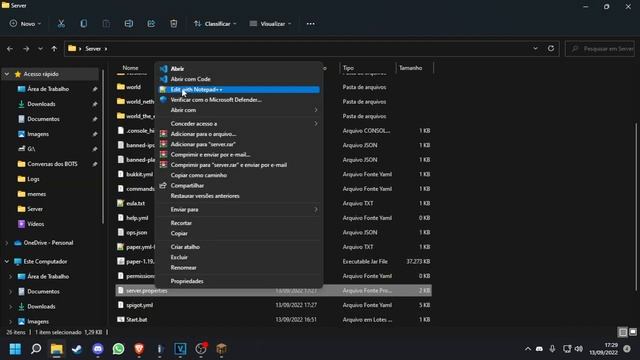Open the blue V app in taskbar
This screenshot has width=640, height=360.
[x=180, y=349]
